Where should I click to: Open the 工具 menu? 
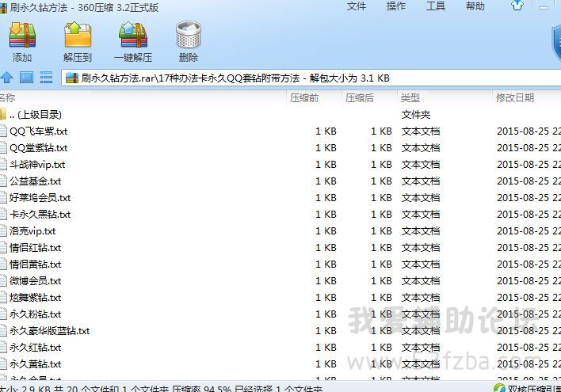(436, 6)
